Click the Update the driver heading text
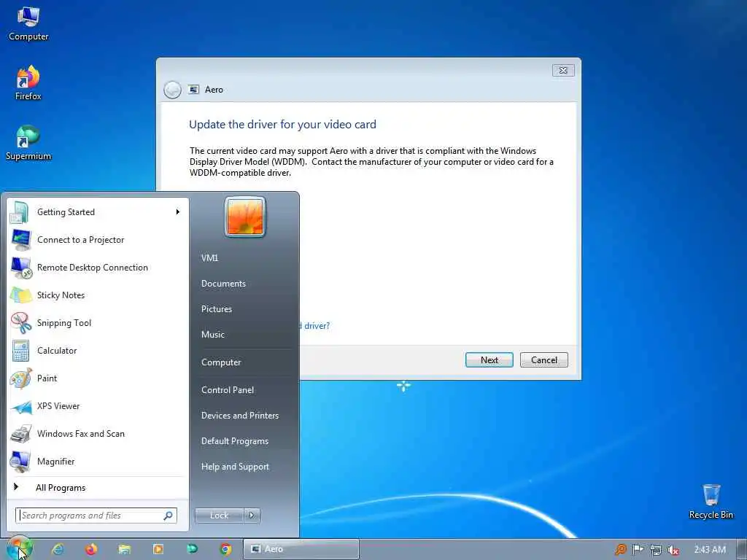747x560 pixels. pyautogui.click(x=282, y=125)
